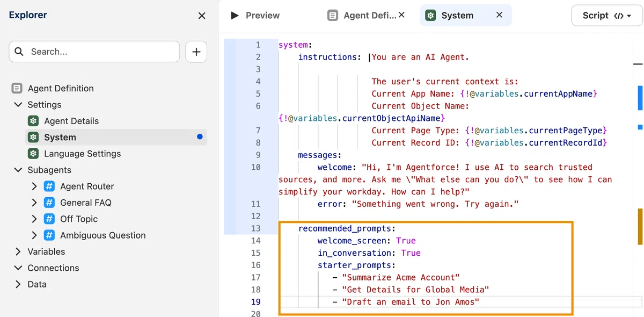Click the currentAppName variable on line 5
The width and height of the screenshot is (644, 317).
(558, 94)
